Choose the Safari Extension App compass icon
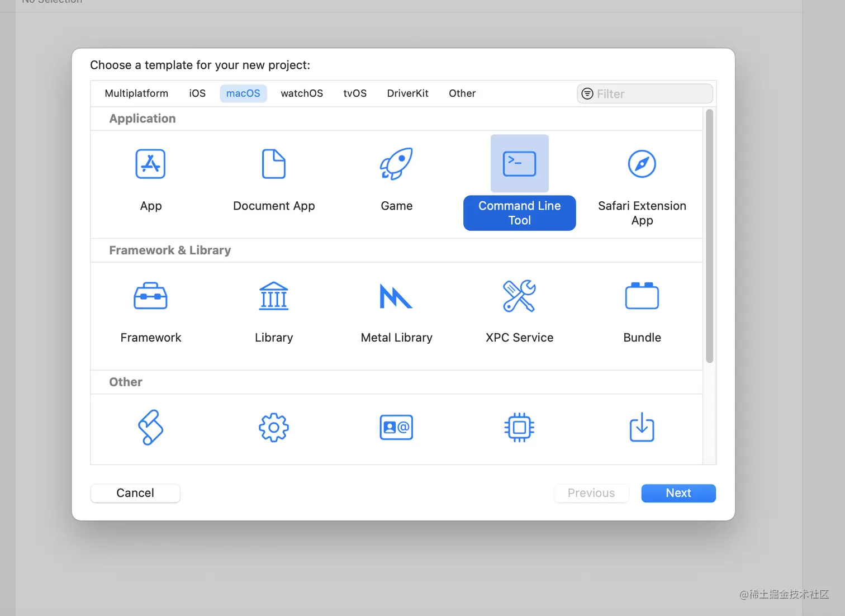 point(642,164)
